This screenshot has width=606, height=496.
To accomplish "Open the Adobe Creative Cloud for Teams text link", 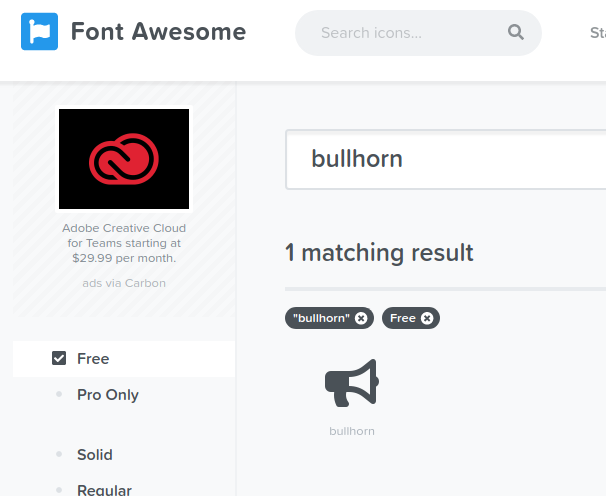I will click(124, 243).
